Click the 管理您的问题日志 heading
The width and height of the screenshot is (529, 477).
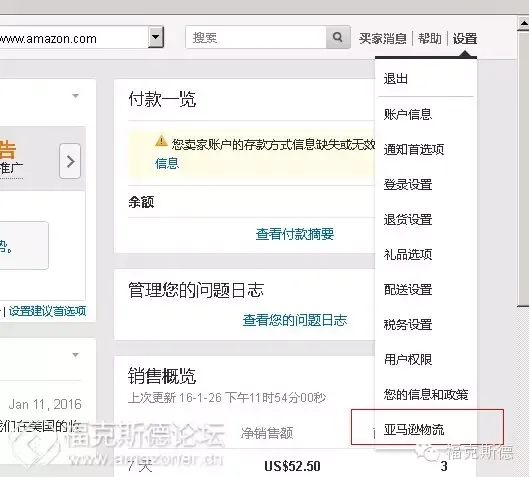click(196, 290)
